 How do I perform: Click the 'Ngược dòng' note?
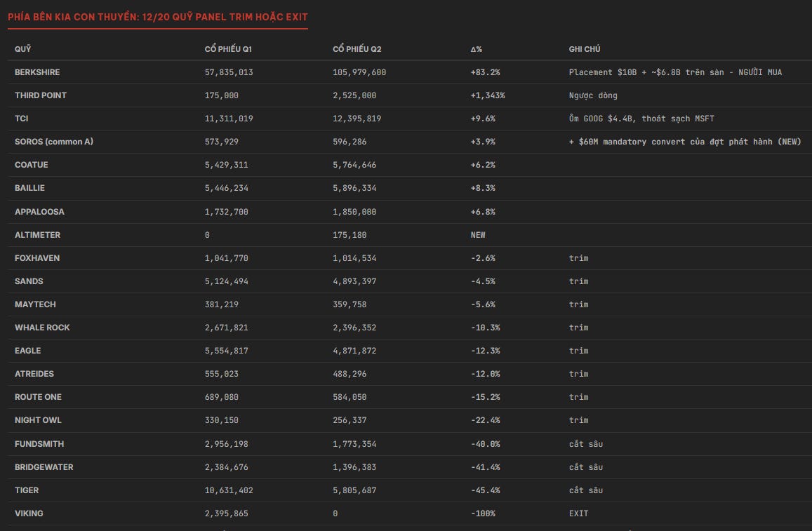[x=593, y=95]
